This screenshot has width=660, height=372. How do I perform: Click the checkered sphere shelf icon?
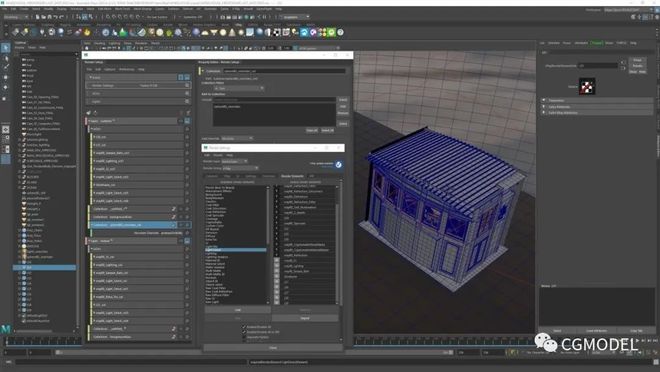(277, 32)
